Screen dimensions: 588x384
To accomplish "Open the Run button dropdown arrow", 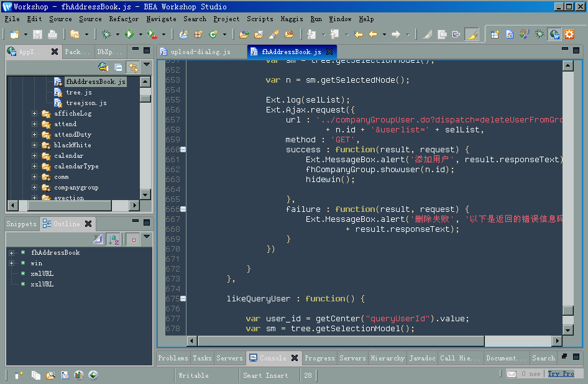I will [x=140, y=35].
